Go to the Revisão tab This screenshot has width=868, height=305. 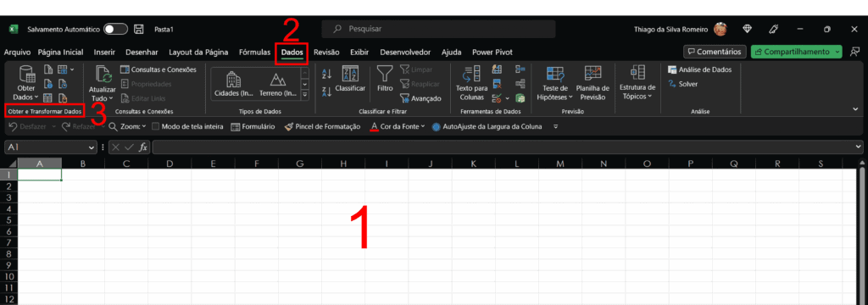[326, 52]
